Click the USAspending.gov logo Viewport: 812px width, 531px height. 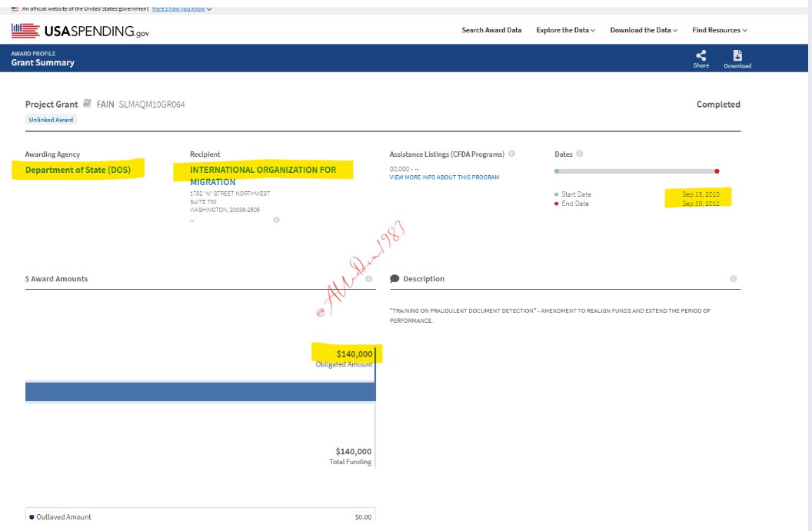pyautogui.click(x=80, y=31)
